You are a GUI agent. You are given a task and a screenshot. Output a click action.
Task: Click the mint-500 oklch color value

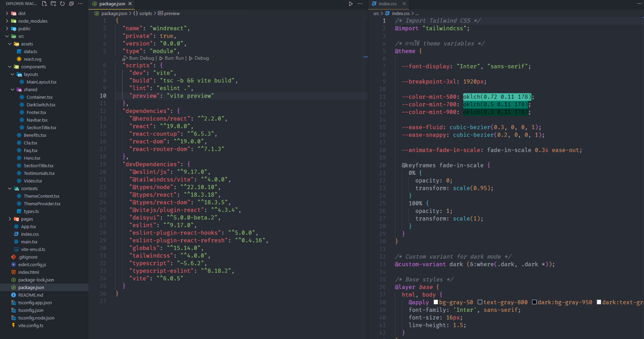[x=497, y=97]
